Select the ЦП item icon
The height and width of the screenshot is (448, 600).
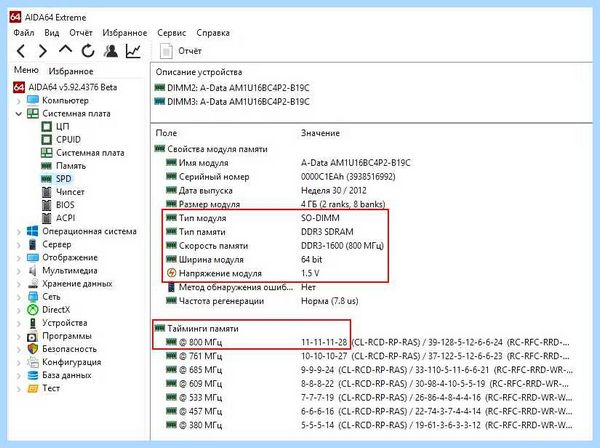[46, 126]
